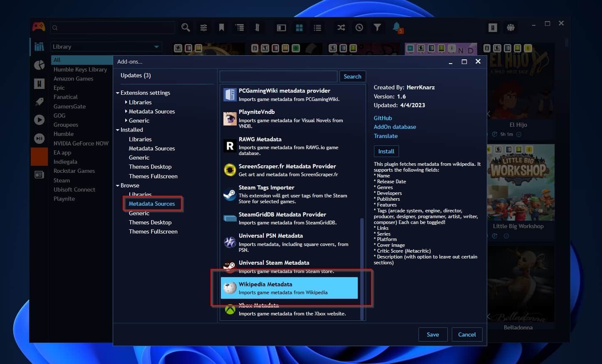Select GOG in library source list
The width and height of the screenshot is (602, 364).
(x=59, y=116)
